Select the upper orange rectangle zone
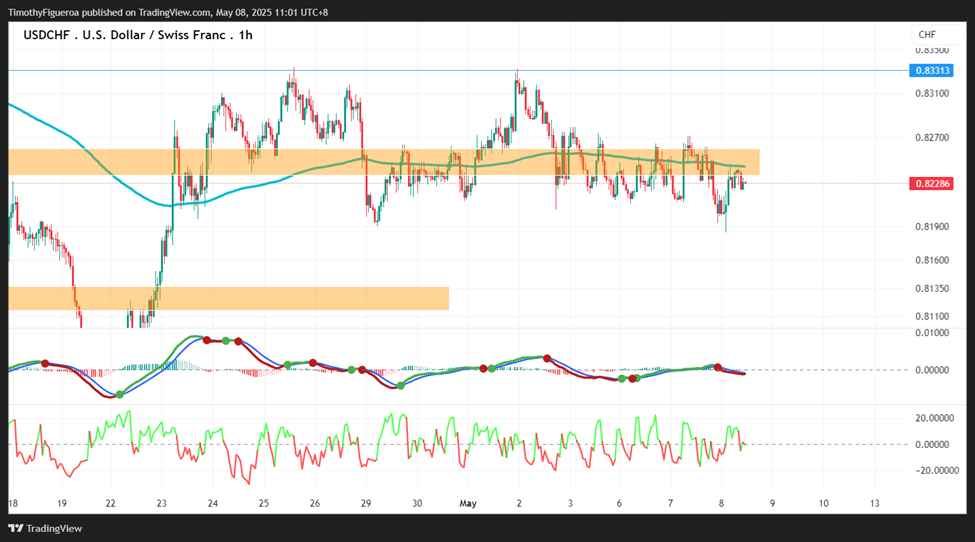Viewport: 975px width, 542px height. click(x=384, y=162)
